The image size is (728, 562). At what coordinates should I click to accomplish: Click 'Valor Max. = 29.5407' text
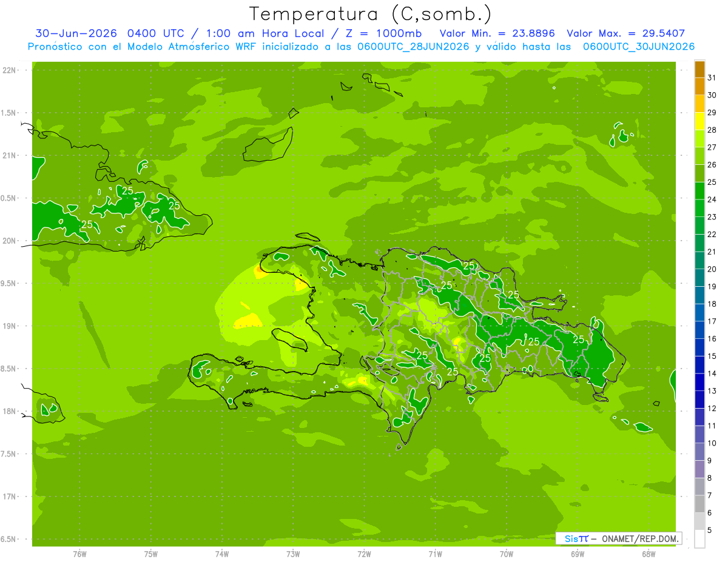click(625, 33)
